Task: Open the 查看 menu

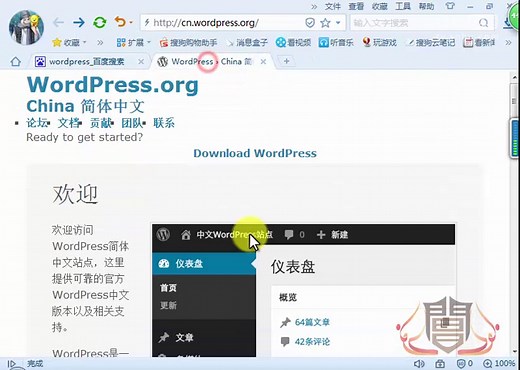Action: [356, 6]
